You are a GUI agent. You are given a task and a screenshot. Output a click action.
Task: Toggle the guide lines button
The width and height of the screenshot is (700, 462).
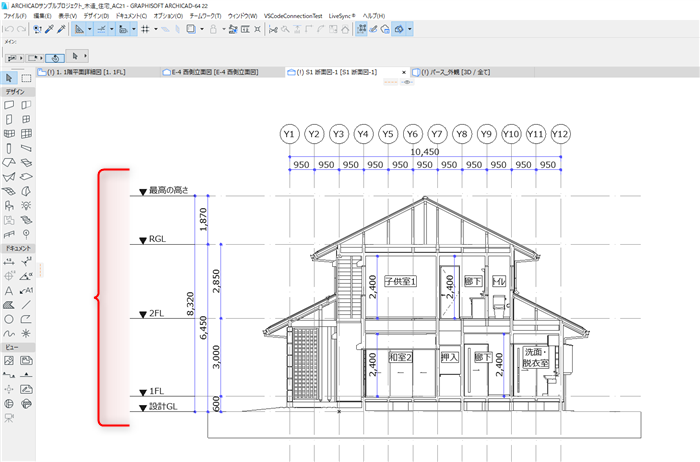pyautogui.click(x=101, y=29)
